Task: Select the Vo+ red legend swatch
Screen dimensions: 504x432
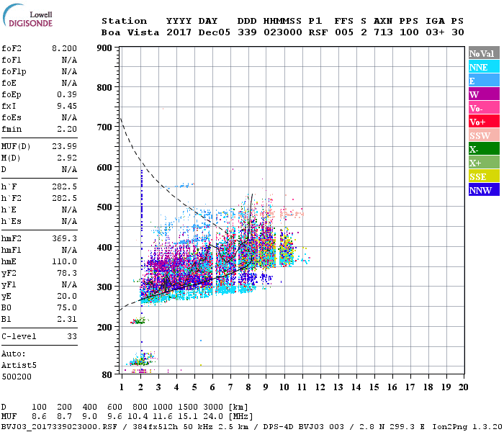Action: [x=484, y=122]
